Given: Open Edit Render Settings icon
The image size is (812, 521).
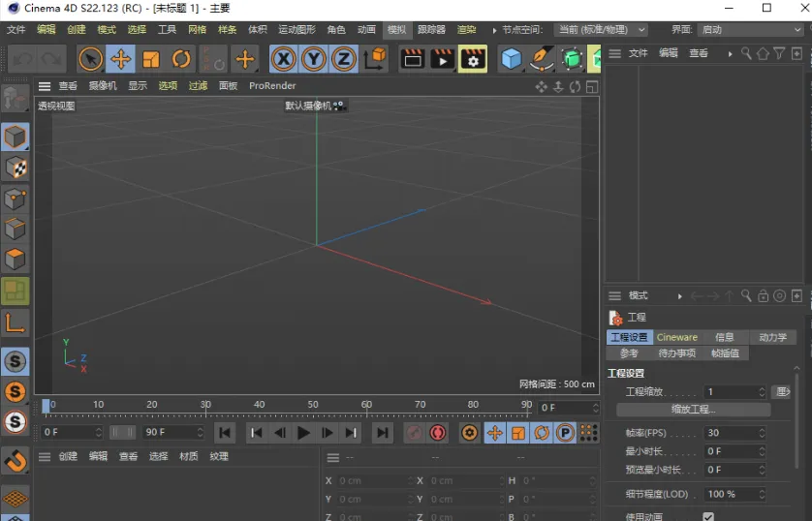Looking at the screenshot, I should point(473,60).
